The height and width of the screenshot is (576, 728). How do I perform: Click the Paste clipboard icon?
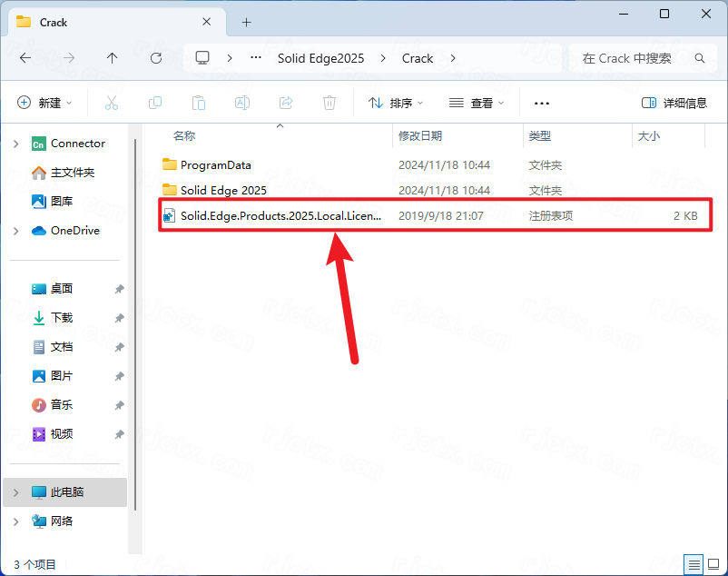pos(199,104)
